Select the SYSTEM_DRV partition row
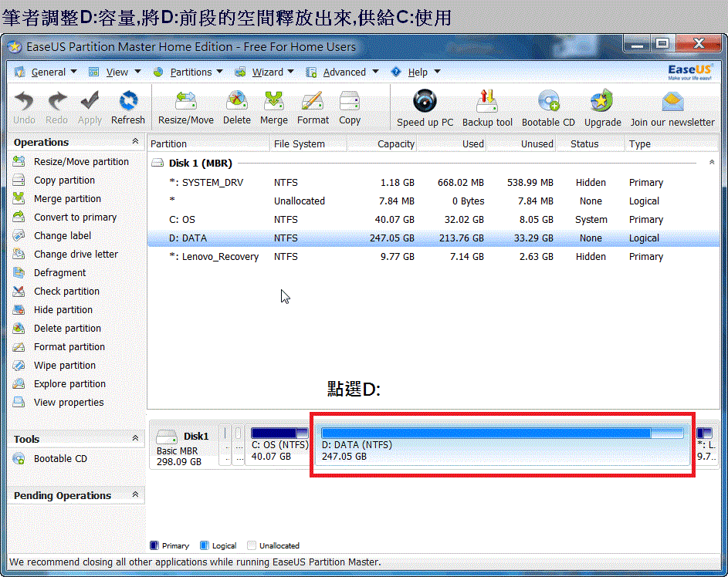The image size is (728, 577). click(x=433, y=182)
